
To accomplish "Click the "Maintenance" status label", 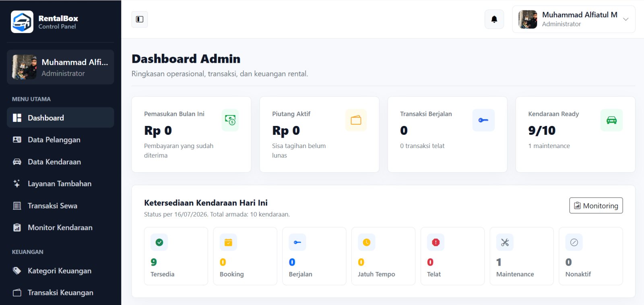I will [x=515, y=274].
